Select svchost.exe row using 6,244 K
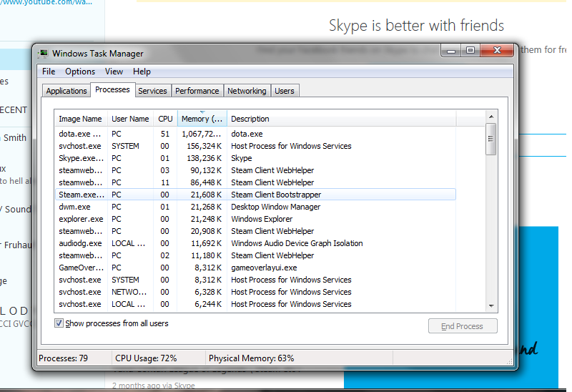Screen dimensions: 572x392 (255, 304)
